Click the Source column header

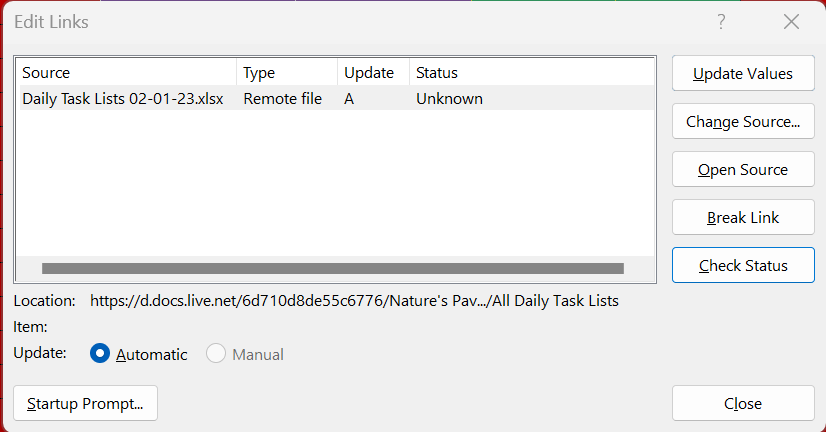tap(127, 73)
